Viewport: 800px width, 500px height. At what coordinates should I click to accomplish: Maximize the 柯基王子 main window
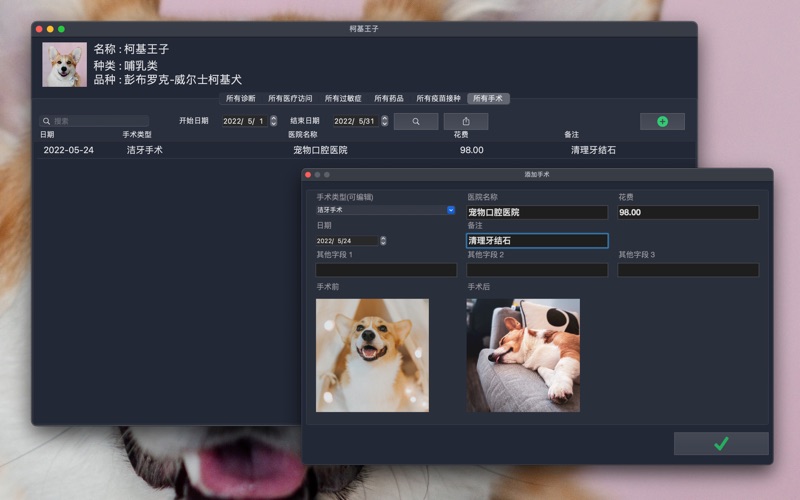point(61,29)
